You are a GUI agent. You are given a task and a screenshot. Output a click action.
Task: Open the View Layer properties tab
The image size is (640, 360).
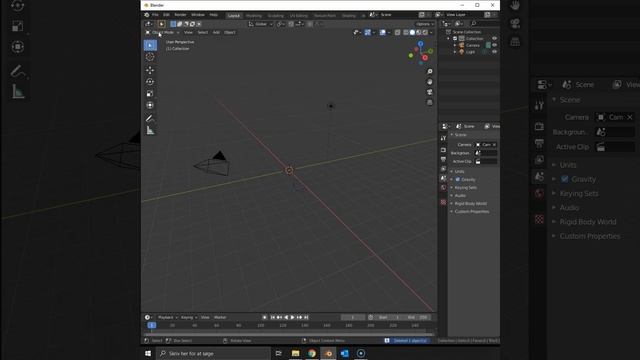443,169
